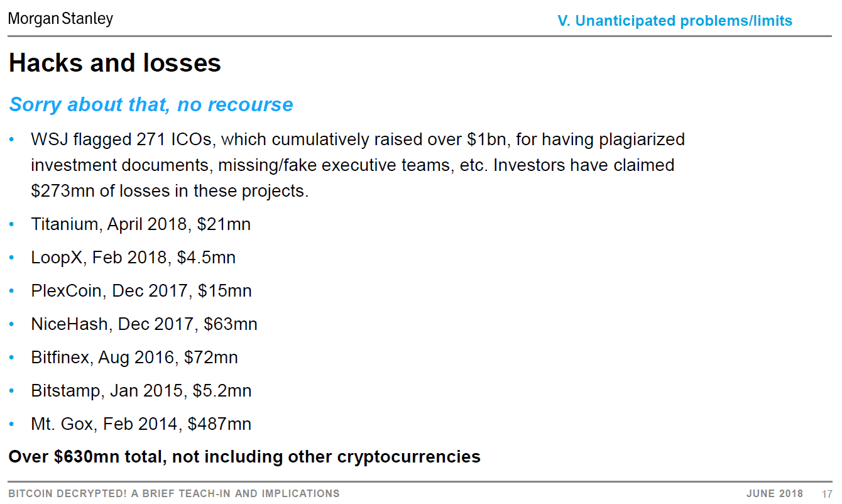Click the NiceHash, Dec 2017 entry
Image resolution: width=842 pixels, height=504 pixels.
[x=144, y=324]
